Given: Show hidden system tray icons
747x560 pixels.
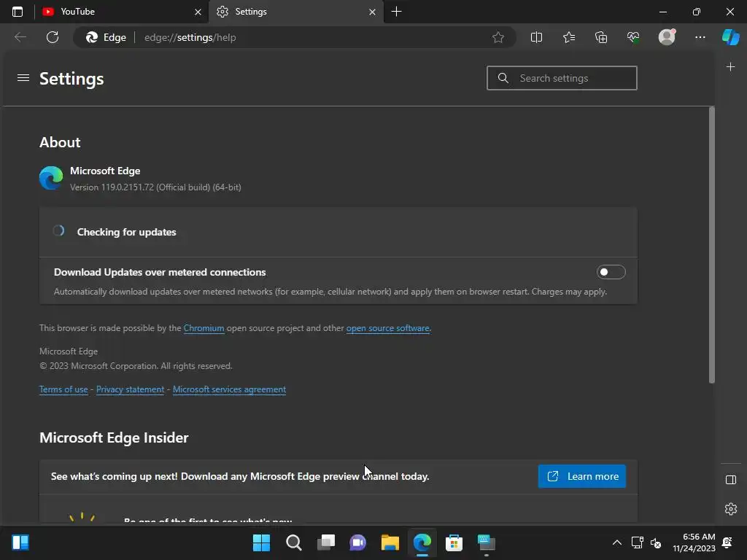Looking at the screenshot, I should click(617, 542).
